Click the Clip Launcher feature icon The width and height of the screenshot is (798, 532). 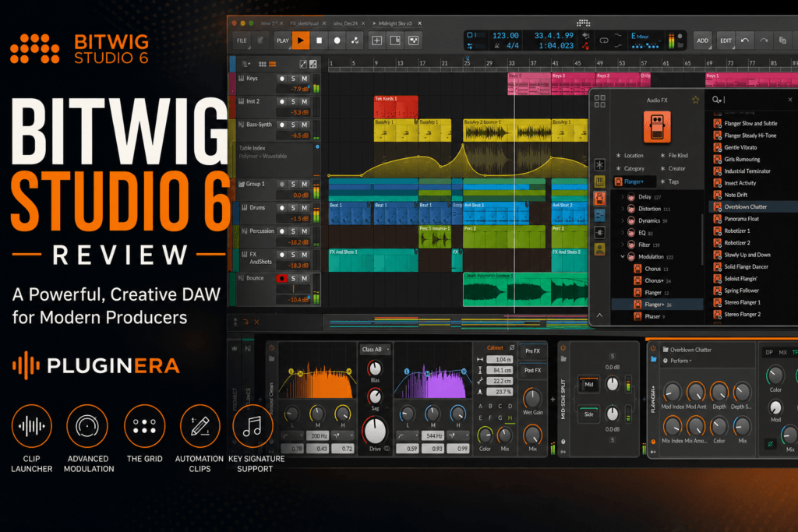click(x=31, y=426)
